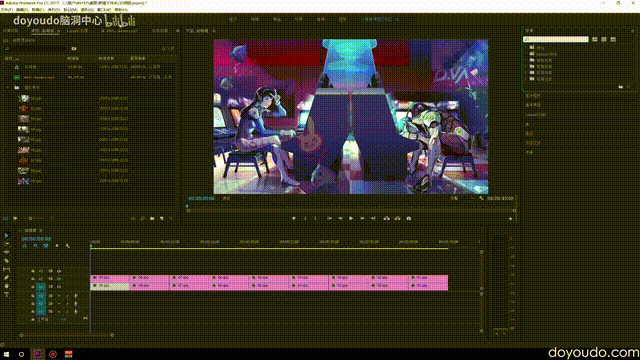Select the Pen tool in the tools panel
This screenshot has width=640, height=360.
(x=7, y=278)
